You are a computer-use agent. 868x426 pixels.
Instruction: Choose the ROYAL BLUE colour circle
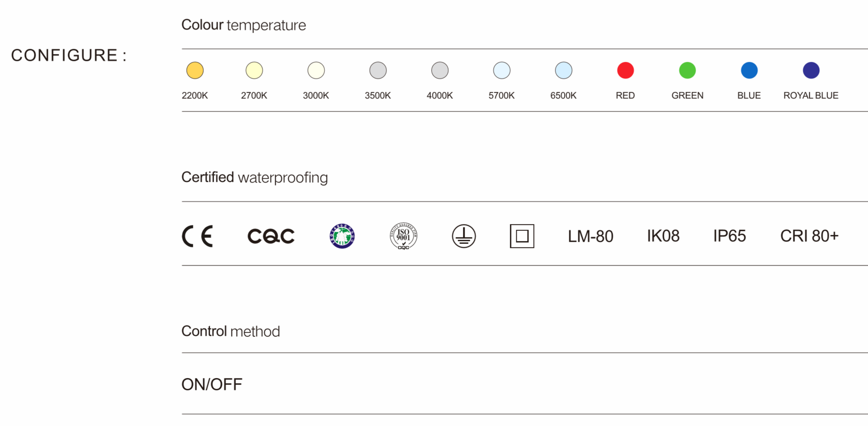(x=811, y=70)
